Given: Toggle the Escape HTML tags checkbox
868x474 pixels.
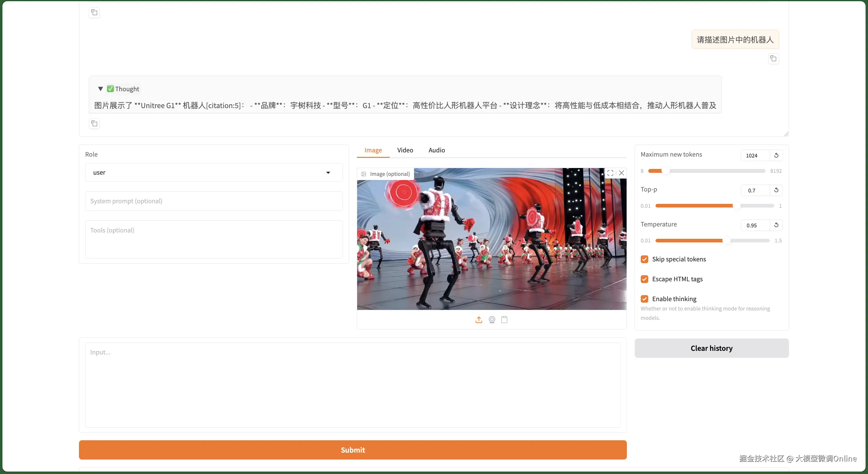Looking at the screenshot, I should pos(644,279).
